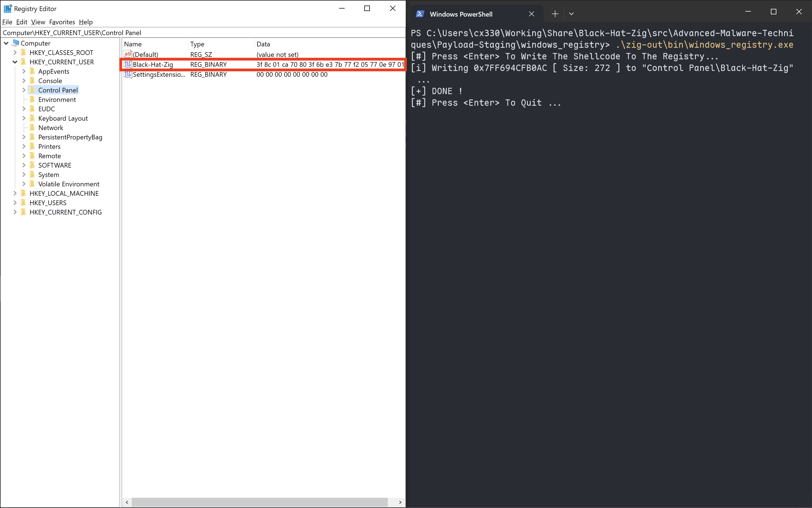Click the Computer icon in registry tree

click(15, 43)
